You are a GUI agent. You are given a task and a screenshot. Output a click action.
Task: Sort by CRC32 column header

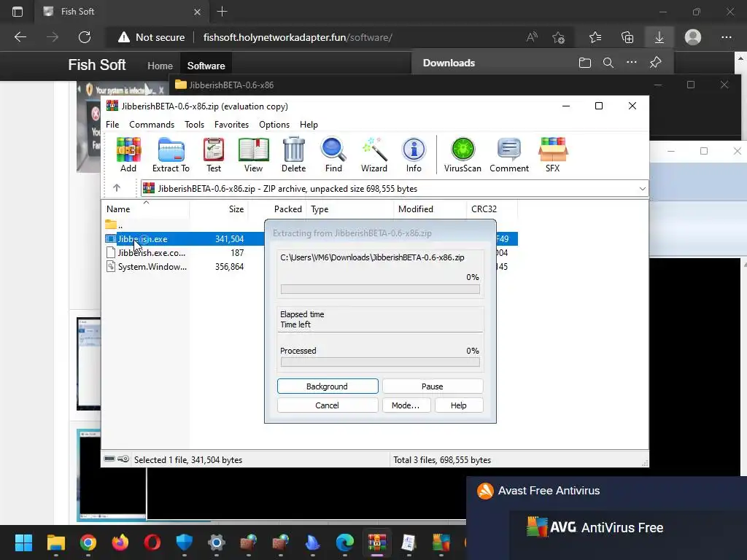[x=492, y=209]
